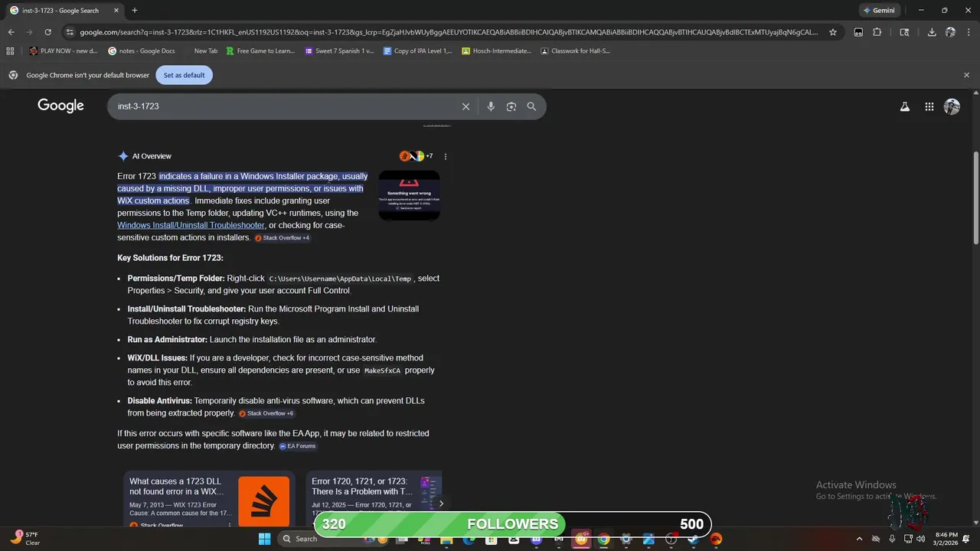Switch to the inst-3-1723 Google Search tab

pyautogui.click(x=64, y=11)
